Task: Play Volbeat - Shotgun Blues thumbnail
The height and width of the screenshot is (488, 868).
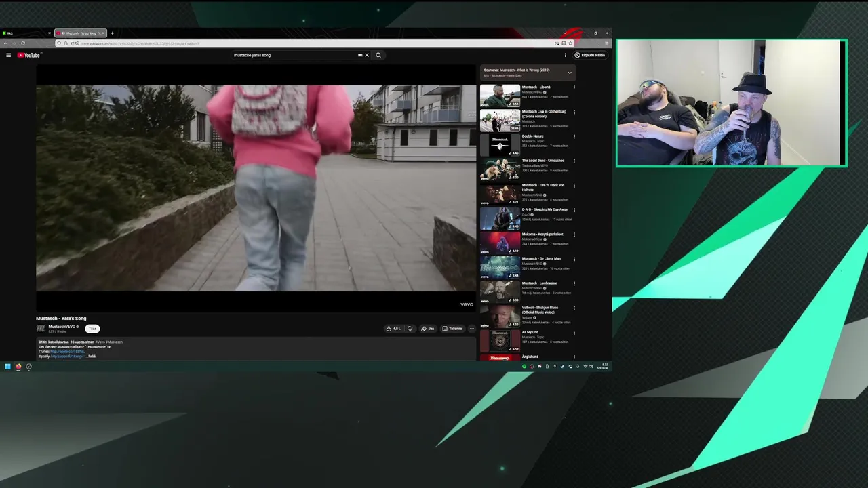Action: click(500, 317)
